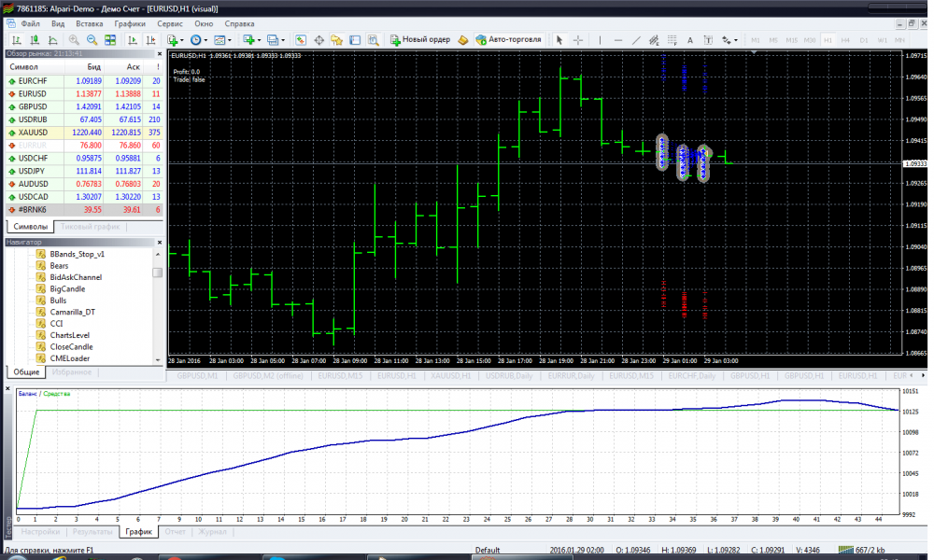This screenshot has width=934, height=560.
Task: Toggle the chart auto-scroll button
Action: coord(133,40)
